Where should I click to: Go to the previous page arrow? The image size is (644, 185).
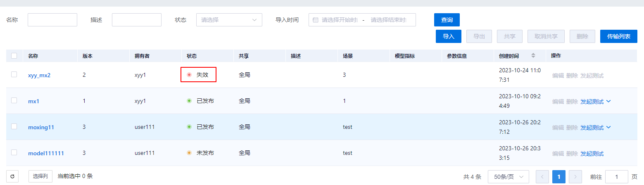point(542,177)
